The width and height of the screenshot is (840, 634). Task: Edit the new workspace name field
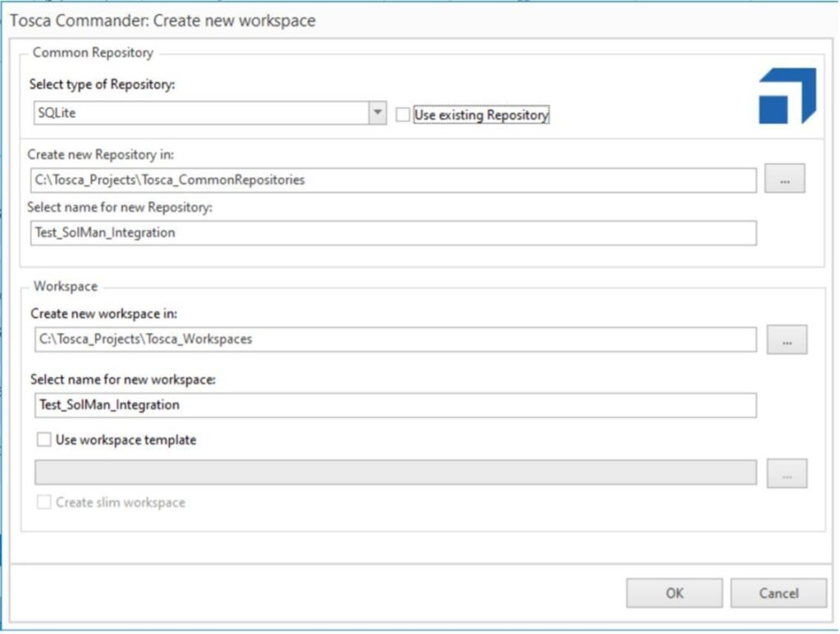pos(395,405)
